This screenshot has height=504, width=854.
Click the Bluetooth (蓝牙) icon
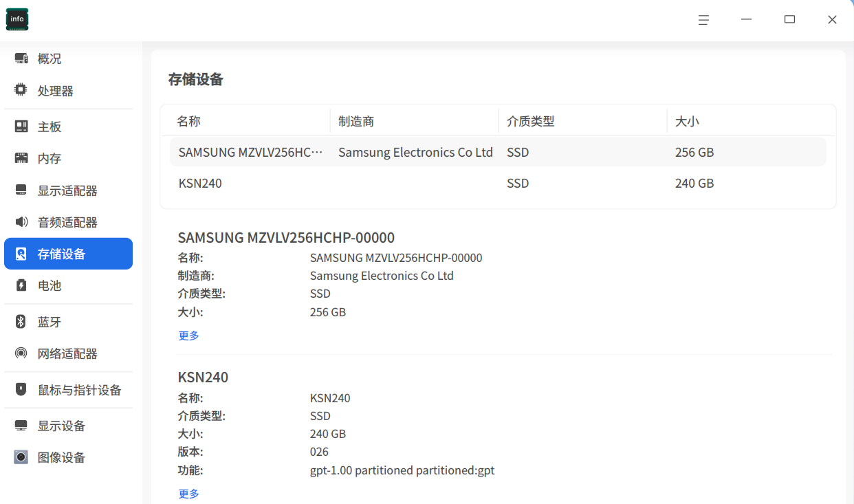pyautogui.click(x=21, y=322)
